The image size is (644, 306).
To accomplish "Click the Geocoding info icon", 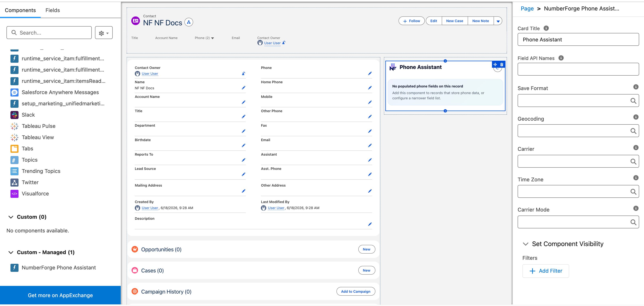I will [x=636, y=117].
